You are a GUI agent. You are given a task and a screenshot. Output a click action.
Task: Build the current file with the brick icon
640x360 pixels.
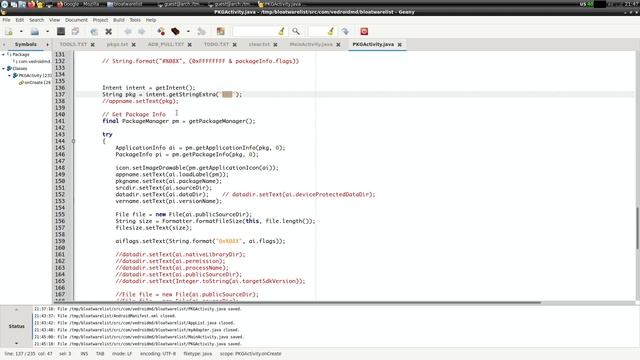175,31
